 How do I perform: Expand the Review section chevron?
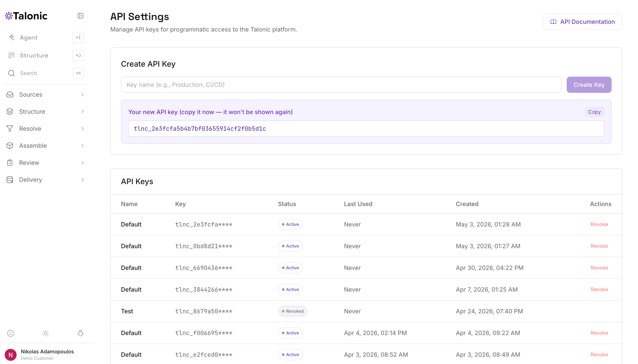point(83,162)
